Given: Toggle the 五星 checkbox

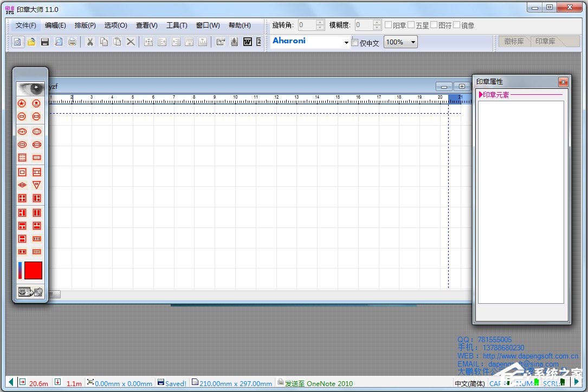Looking at the screenshot, I should [411, 25].
